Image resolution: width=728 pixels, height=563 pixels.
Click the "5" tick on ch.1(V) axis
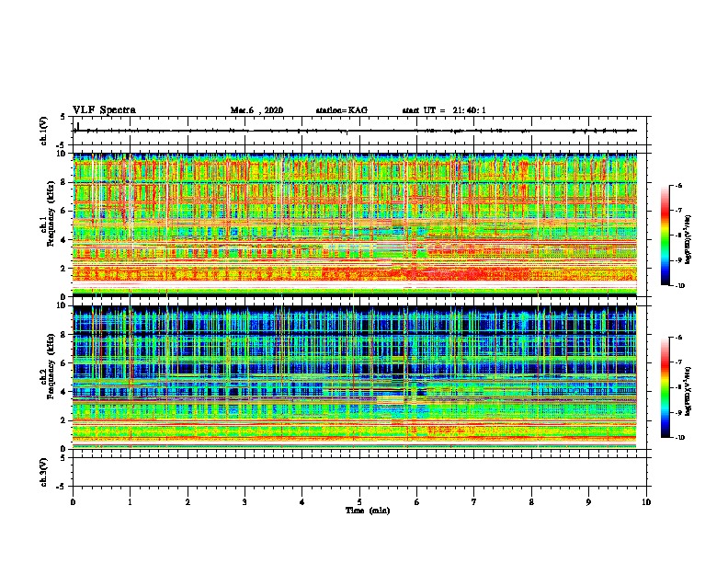coord(64,117)
